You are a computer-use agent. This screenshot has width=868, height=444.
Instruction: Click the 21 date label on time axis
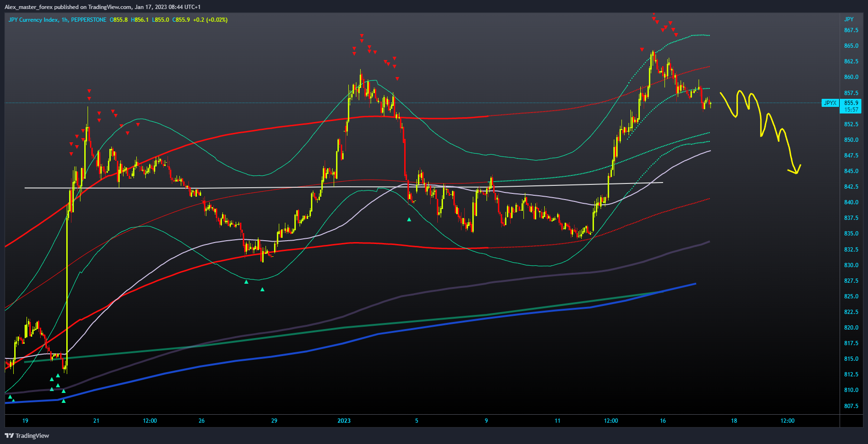[96, 421]
